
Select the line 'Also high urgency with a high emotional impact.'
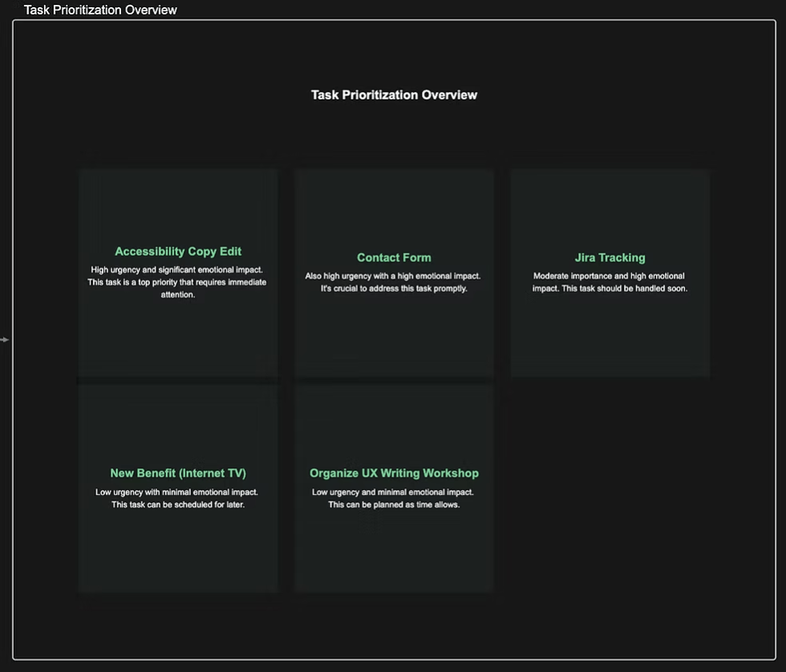393,276
